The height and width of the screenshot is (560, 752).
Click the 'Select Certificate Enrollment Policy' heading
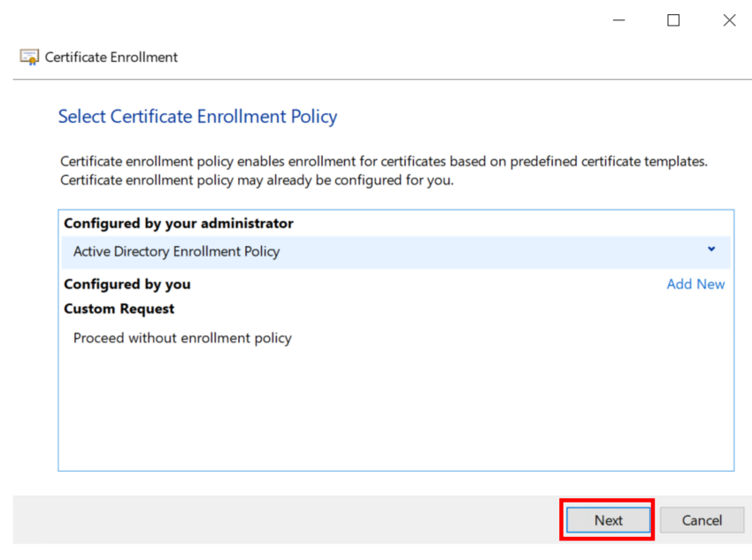(x=197, y=117)
